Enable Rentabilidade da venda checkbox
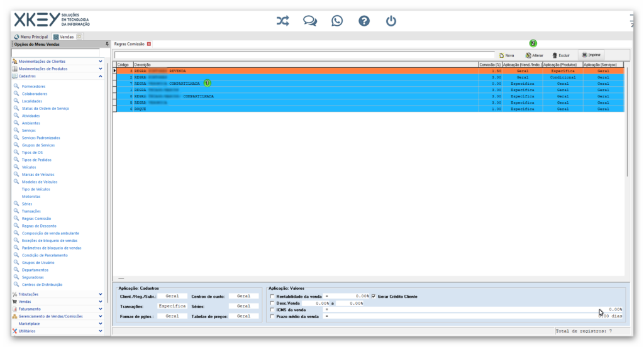 click(272, 296)
